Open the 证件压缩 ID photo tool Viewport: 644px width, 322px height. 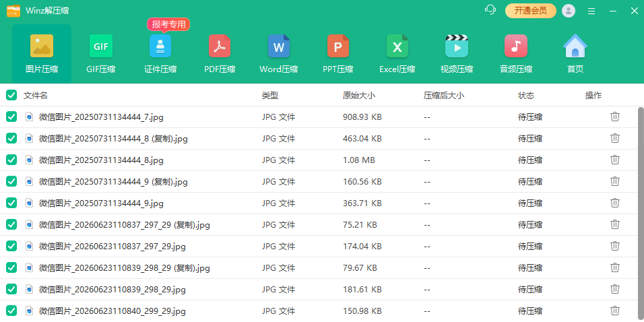160,54
